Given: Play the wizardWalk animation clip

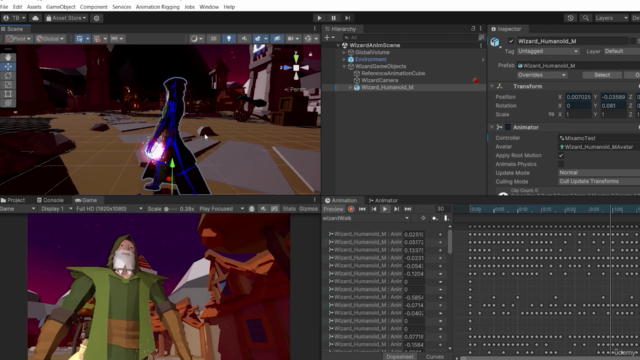Looking at the screenshot, I should click(385, 209).
